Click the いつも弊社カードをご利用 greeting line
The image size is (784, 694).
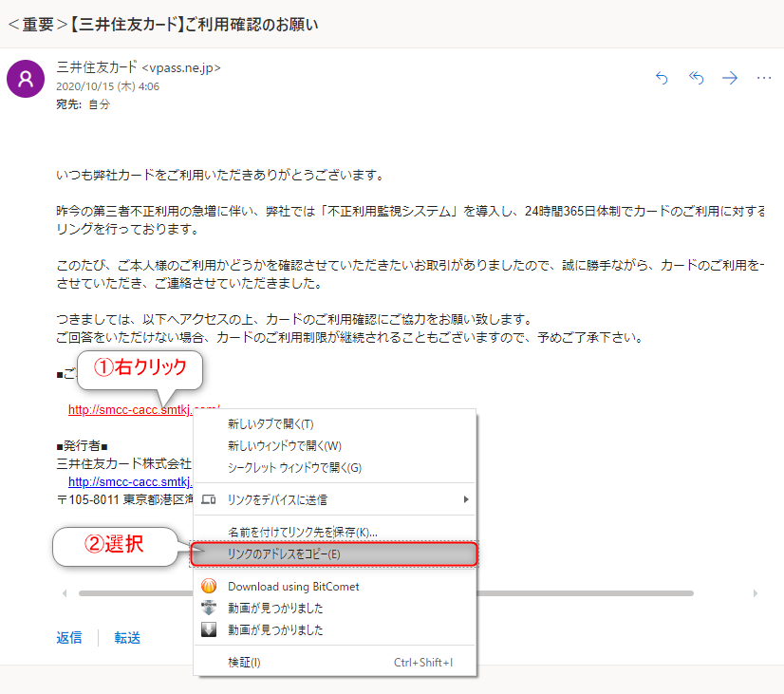click(x=220, y=175)
